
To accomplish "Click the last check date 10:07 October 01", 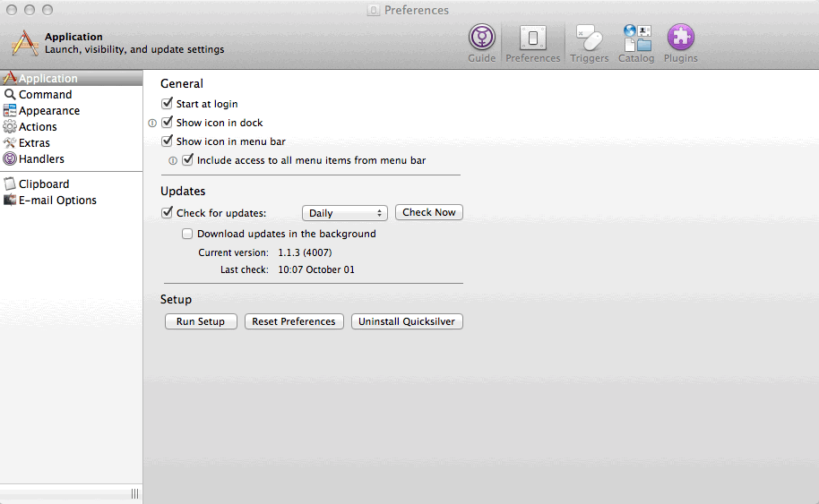I will (316, 269).
